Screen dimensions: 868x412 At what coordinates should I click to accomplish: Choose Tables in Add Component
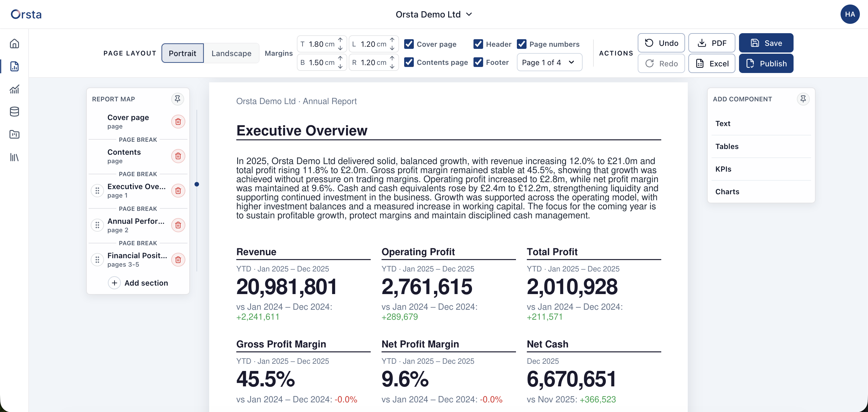[x=761, y=146]
